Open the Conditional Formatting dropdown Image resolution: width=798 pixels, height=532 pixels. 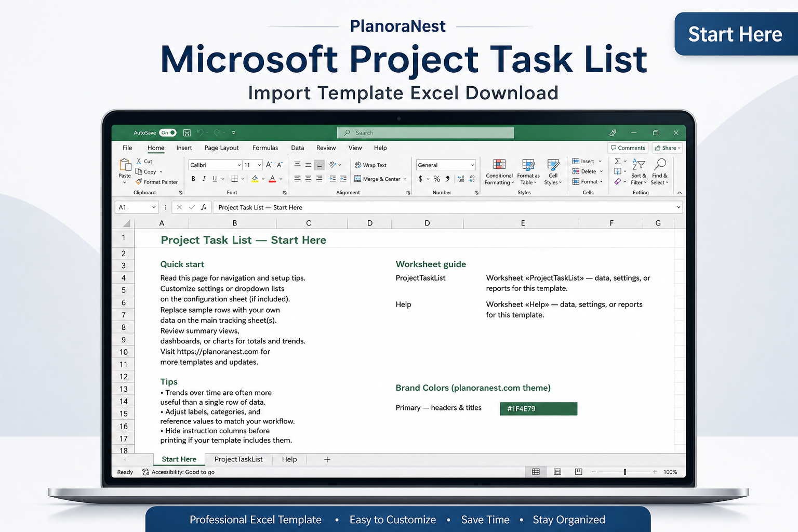point(499,172)
